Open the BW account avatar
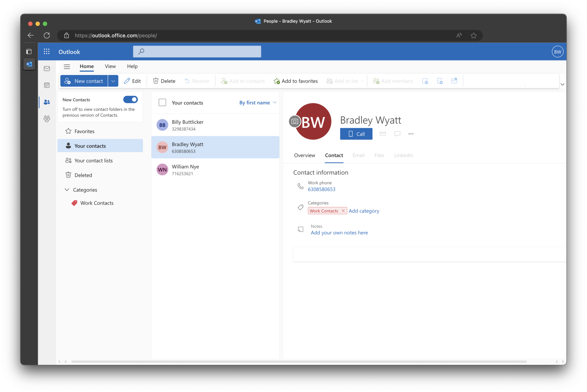Image resolution: width=587 pixels, height=392 pixels. click(x=557, y=52)
